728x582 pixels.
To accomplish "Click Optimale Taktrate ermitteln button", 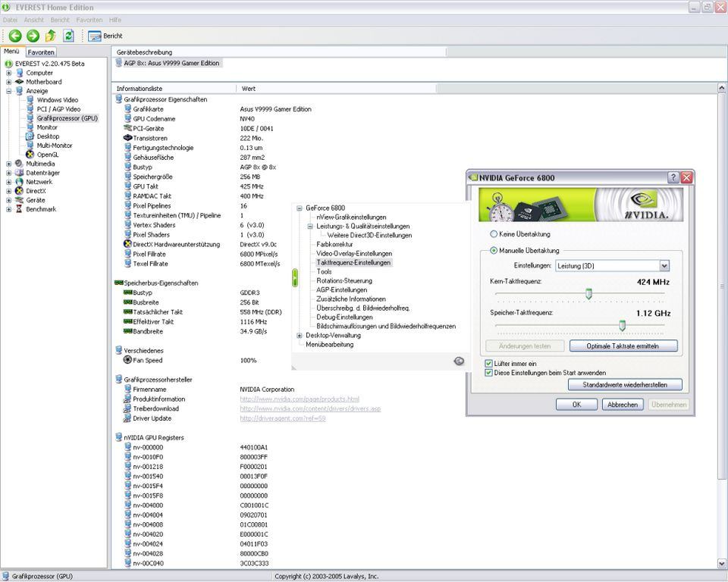I will point(623,346).
